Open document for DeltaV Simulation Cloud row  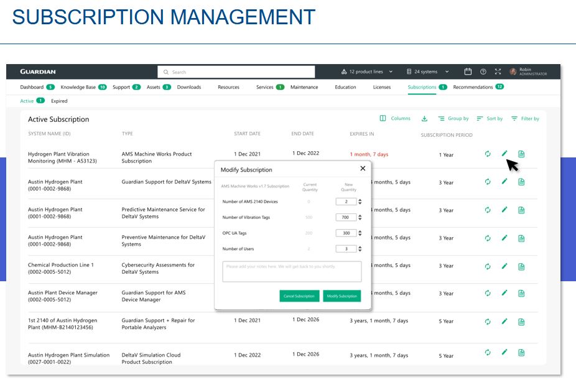[521, 353]
